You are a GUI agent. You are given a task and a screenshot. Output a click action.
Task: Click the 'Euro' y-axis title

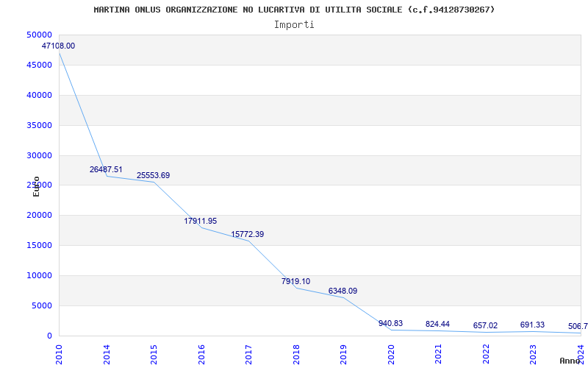[36, 186]
